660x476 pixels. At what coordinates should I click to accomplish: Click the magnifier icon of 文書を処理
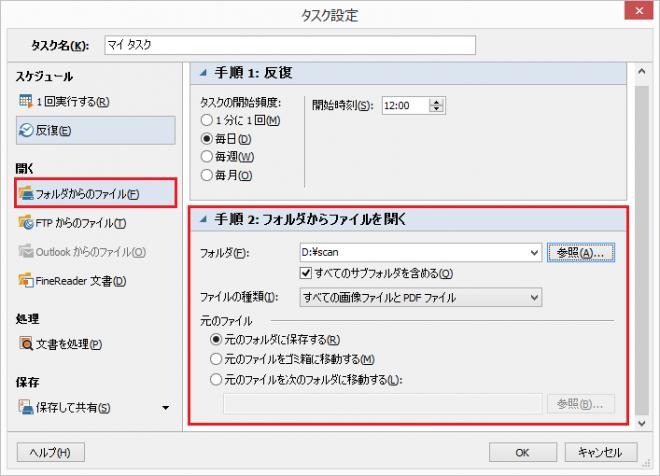coord(26,343)
